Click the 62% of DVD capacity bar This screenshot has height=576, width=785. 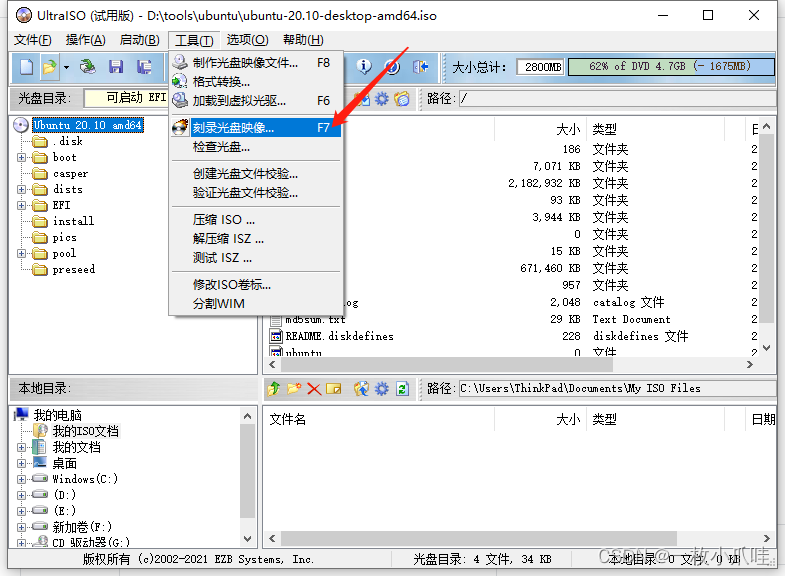(x=671, y=67)
